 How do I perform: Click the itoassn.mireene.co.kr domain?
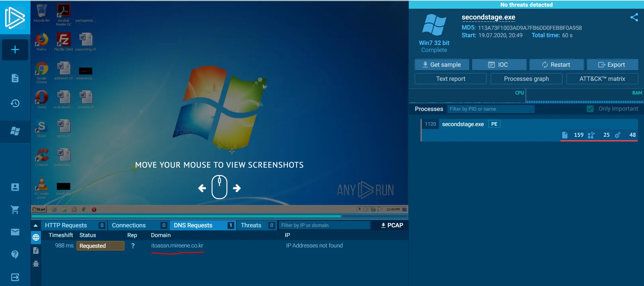pos(177,246)
